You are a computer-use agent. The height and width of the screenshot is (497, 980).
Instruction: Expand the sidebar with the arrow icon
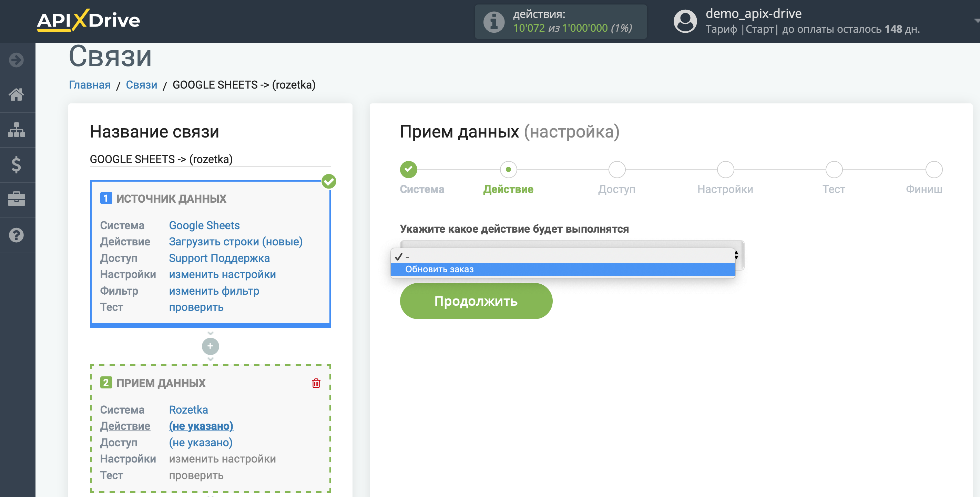pyautogui.click(x=16, y=60)
